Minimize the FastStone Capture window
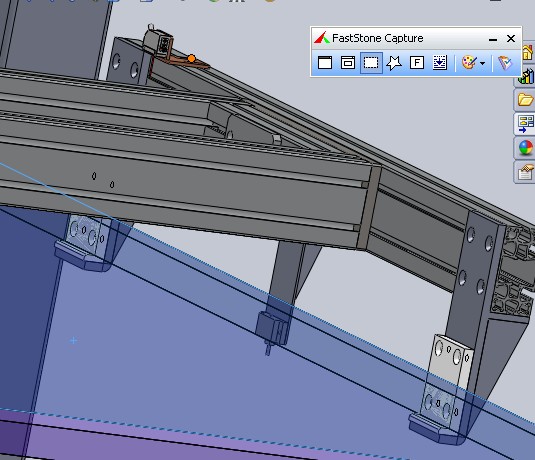This screenshot has height=460, width=535. [x=493, y=39]
